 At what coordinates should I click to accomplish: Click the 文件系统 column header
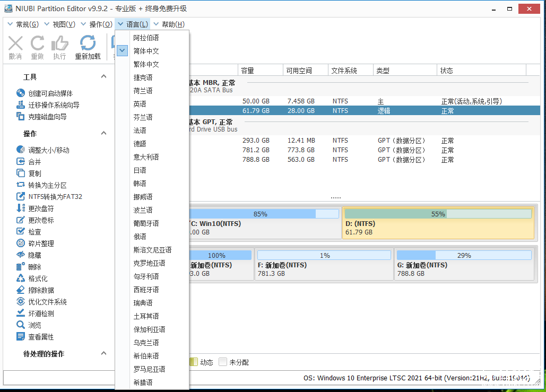(351, 71)
